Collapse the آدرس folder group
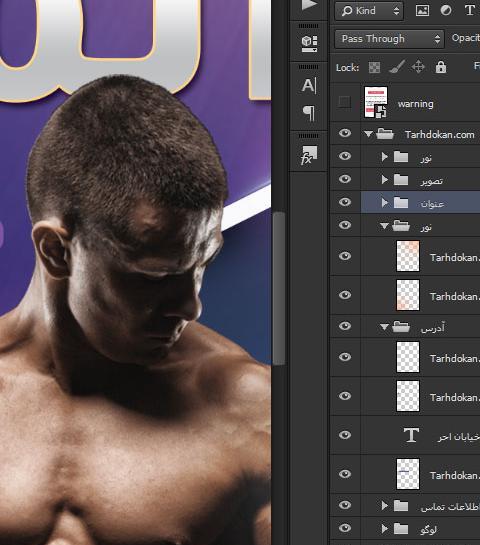The width and height of the screenshot is (480, 545). click(x=384, y=327)
